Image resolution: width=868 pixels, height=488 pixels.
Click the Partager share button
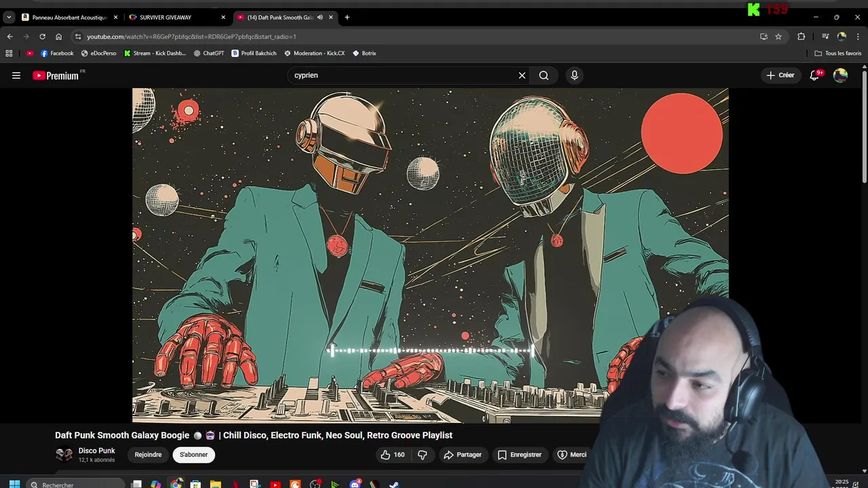[462, 455]
